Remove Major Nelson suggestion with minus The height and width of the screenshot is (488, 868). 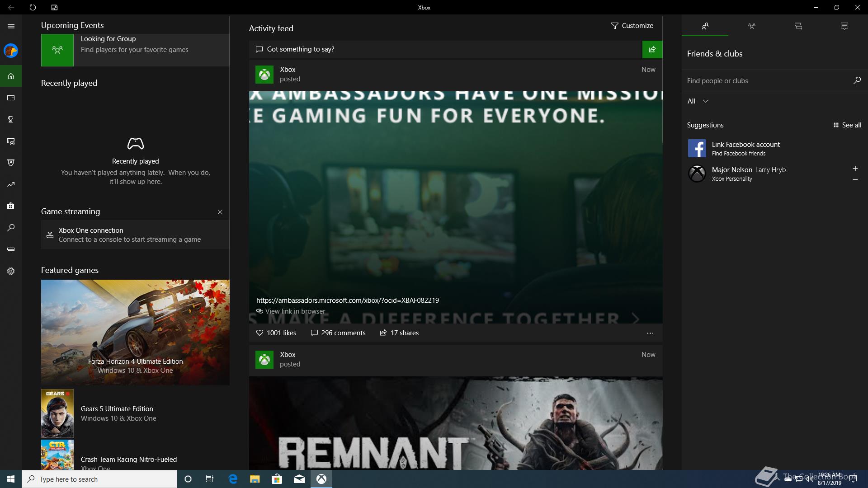point(855,179)
